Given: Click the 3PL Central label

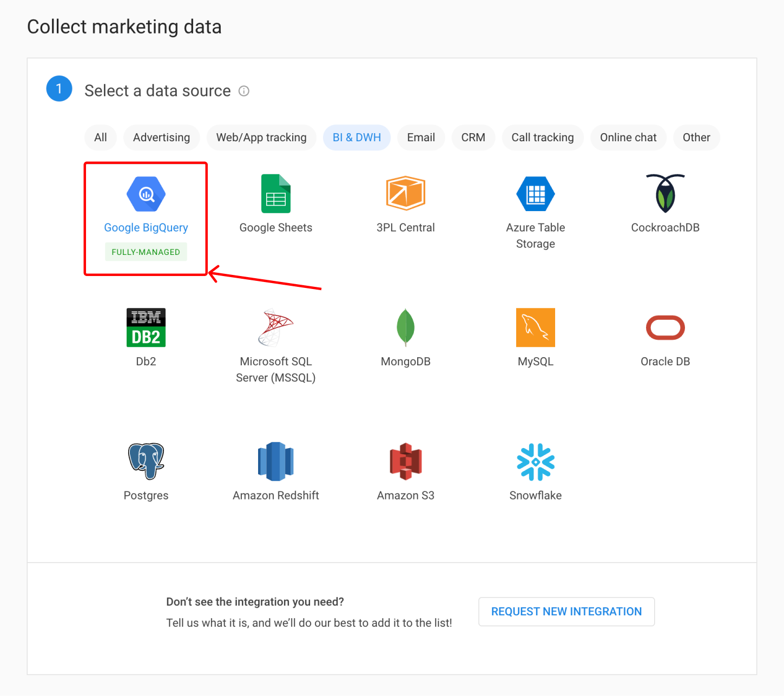Looking at the screenshot, I should (406, 228).
